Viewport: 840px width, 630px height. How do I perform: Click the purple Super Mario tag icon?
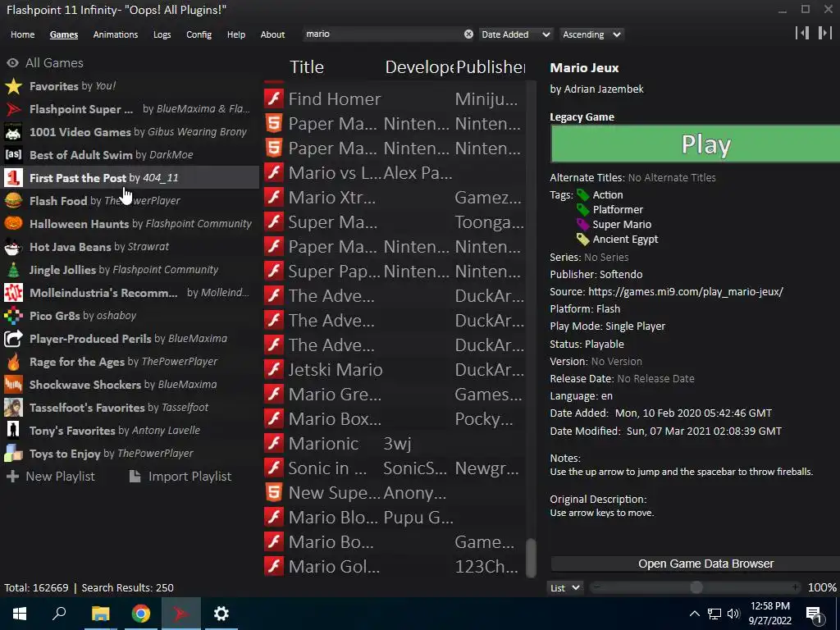click(x=583, y=225)
